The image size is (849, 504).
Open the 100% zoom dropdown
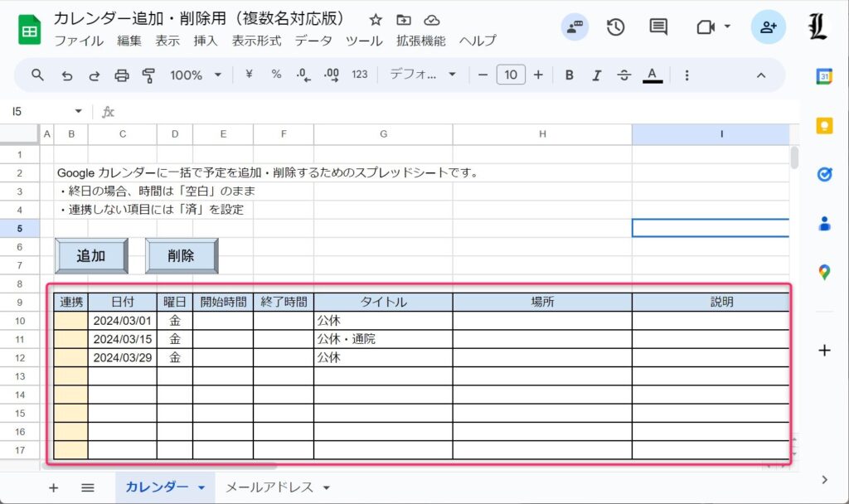click(196, 75)
